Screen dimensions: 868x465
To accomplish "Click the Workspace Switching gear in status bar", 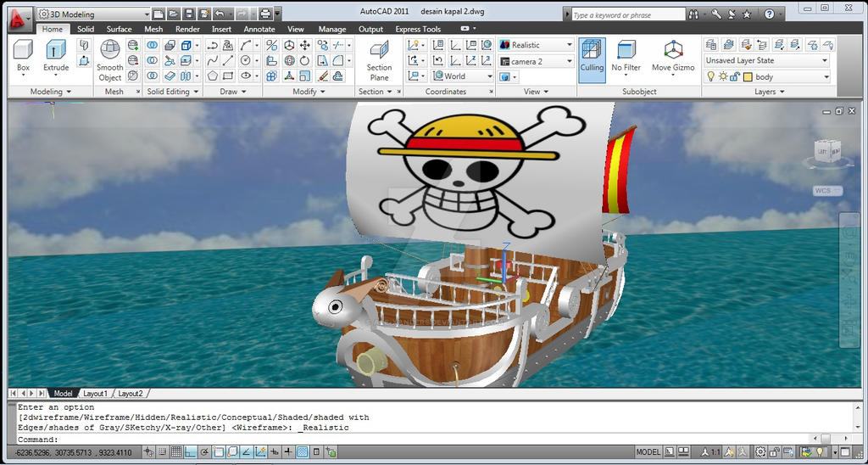I will click(x=761, y=452).
